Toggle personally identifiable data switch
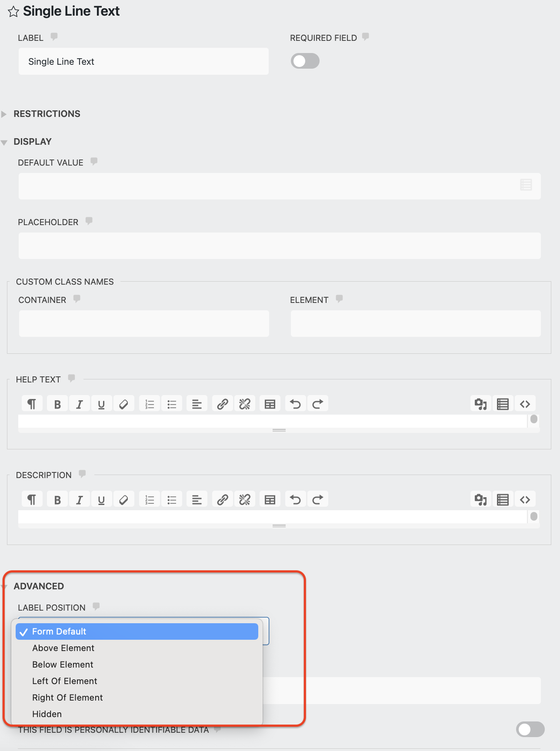 pos(530,729)
